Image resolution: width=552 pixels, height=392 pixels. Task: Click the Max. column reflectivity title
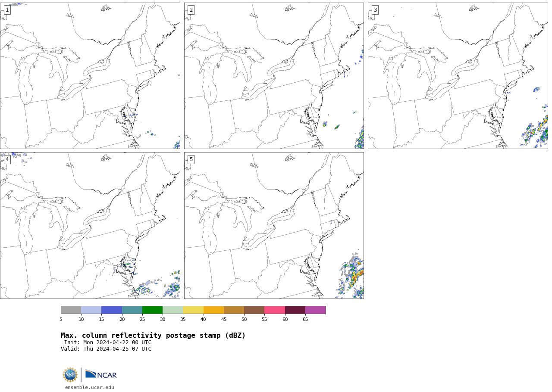(153, 336)
